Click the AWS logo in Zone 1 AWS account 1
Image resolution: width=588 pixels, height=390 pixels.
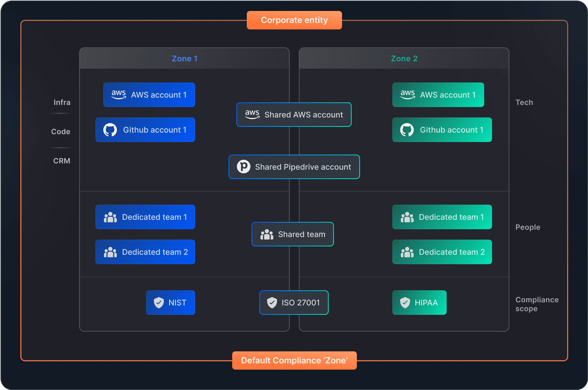click(x=119, y=94)
